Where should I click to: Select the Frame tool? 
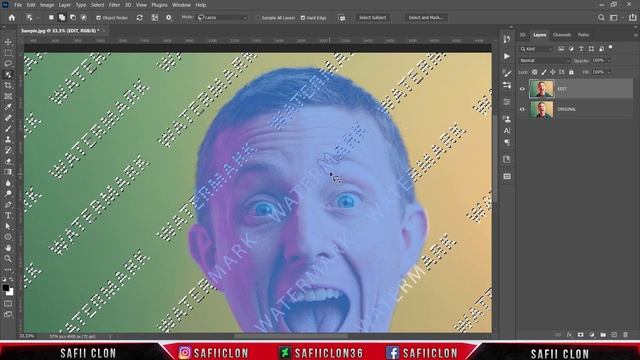tap(8, 96)
